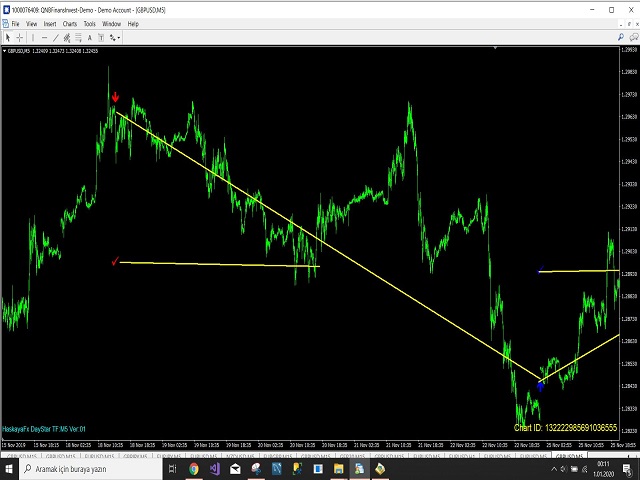This screenshot has width=640, height=480.
Task: Choose the text 'A' tool
Action: click(x=90, y=38)
